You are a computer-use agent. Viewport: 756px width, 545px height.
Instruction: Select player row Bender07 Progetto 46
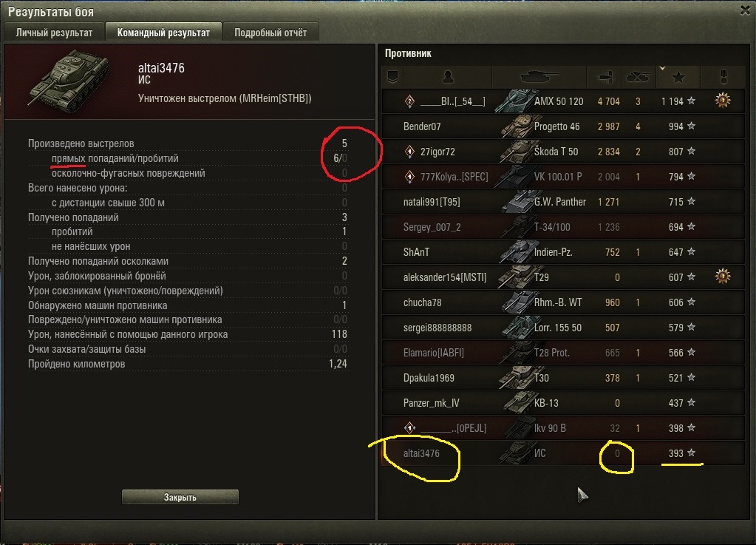pos(563,126)
